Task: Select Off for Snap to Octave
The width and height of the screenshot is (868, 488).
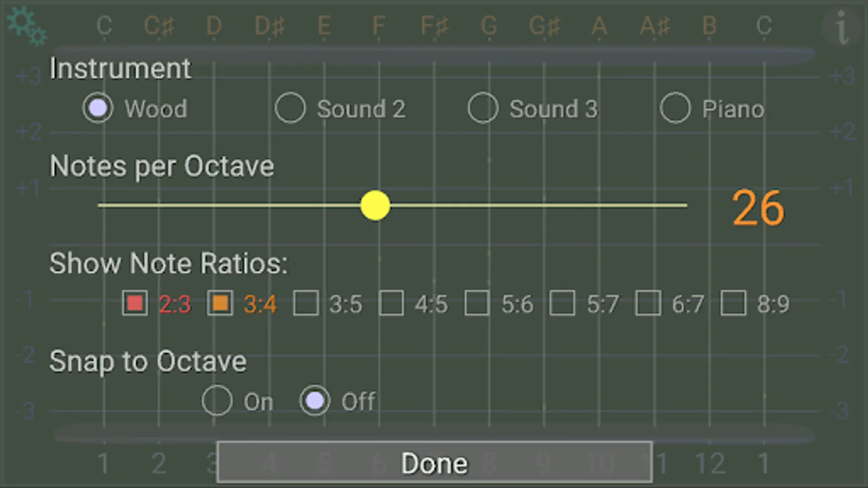Action: (315, 401)
